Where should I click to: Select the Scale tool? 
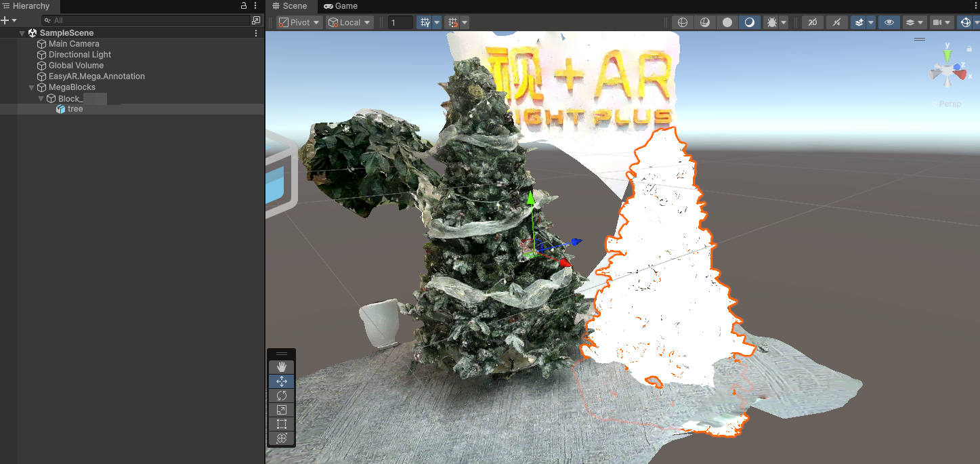click(281, 409)
